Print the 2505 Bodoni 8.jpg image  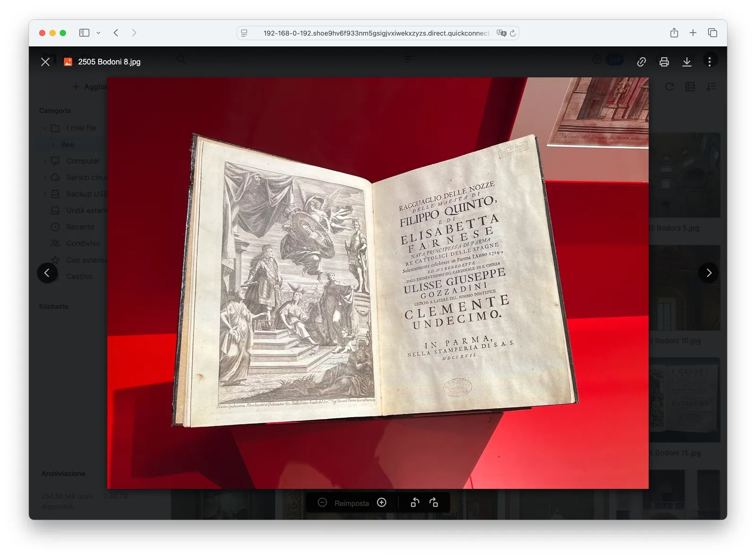click(664, 62)
